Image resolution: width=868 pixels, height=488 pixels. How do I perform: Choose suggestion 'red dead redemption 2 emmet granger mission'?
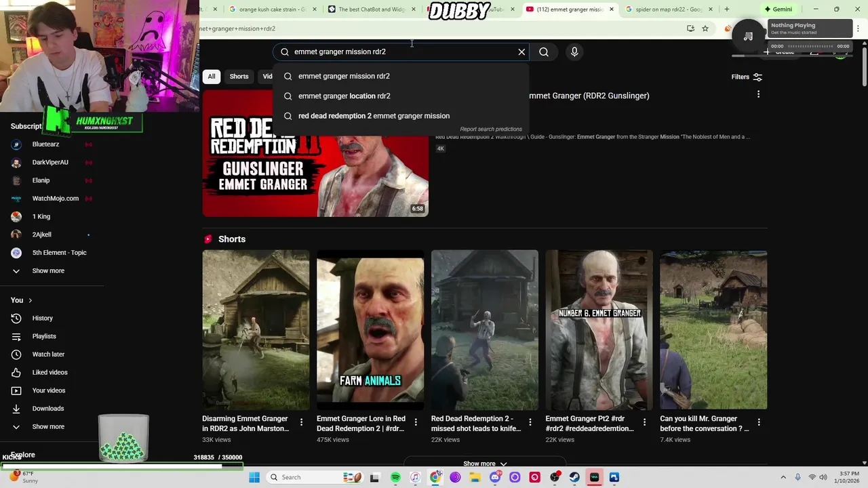pyautogui.click(x=401, y=116)
